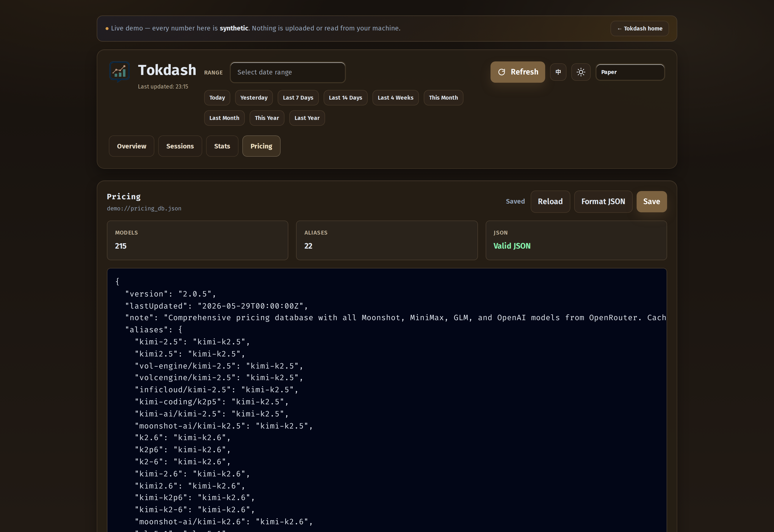This screenshot has height=532, width=774.
Task: Click the "k2p6": "kimi-k2.6" line
Action: click(183, 450)
